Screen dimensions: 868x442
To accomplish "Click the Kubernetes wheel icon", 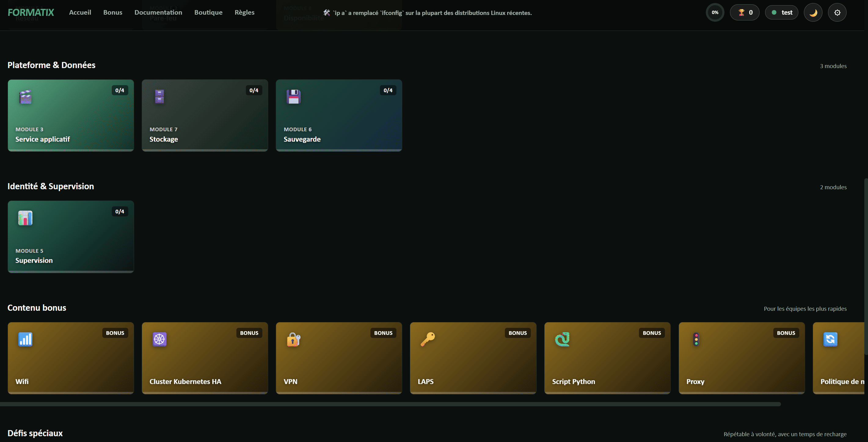I will [159, 339].
